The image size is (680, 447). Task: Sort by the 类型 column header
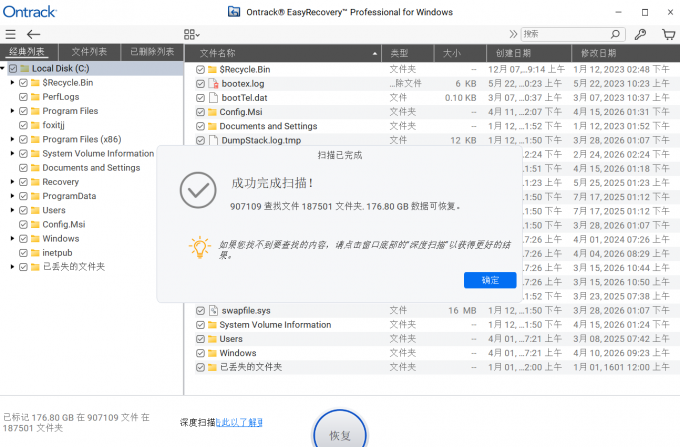[x=408, y=53]
